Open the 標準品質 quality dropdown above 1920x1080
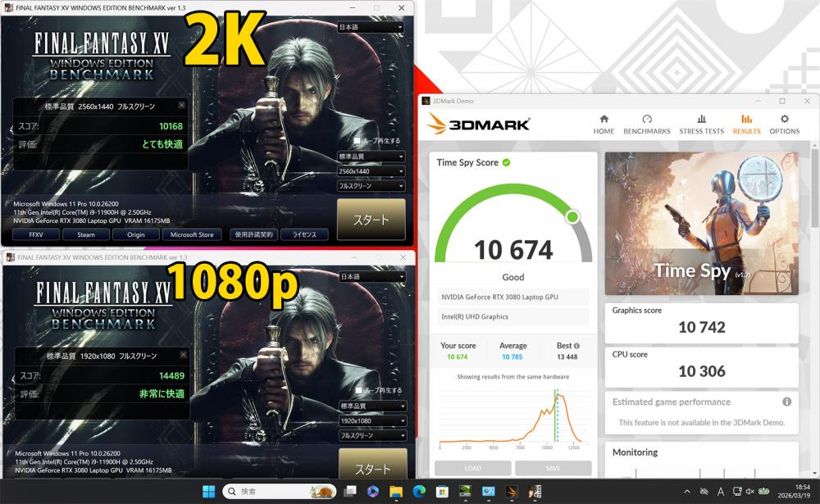 click(373, 406)
